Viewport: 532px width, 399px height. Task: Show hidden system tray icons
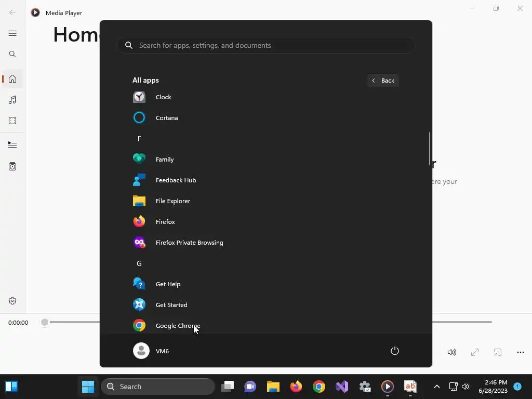[x=437, y=387]
